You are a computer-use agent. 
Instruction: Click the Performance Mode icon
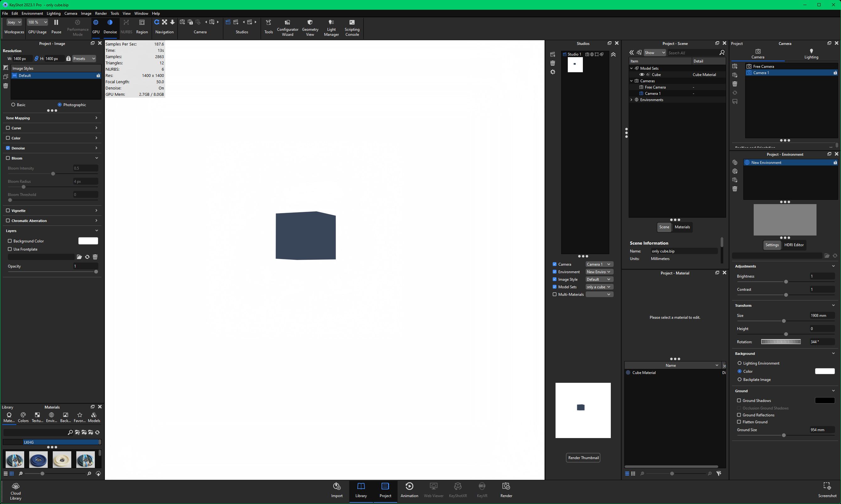(x=78, y=27)
